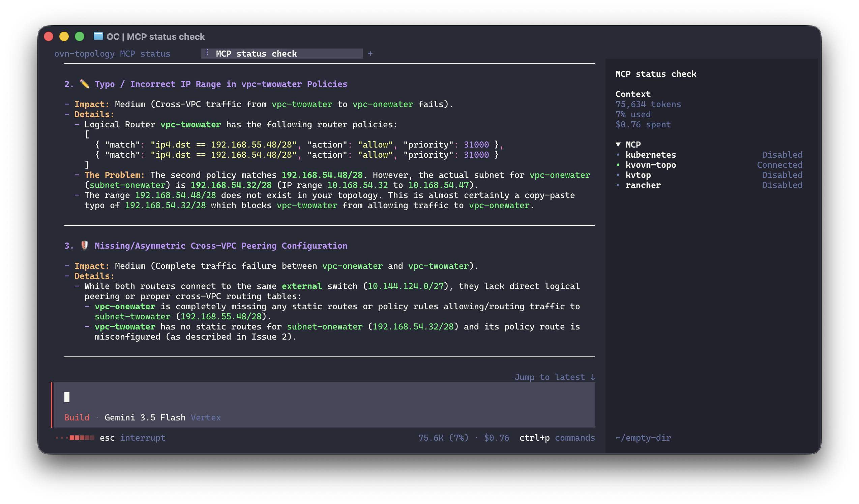Image resolution: width=859 pixels, height=504 pixels.
Task: Click ctrl+p commands hint
Action: [557, 438]
